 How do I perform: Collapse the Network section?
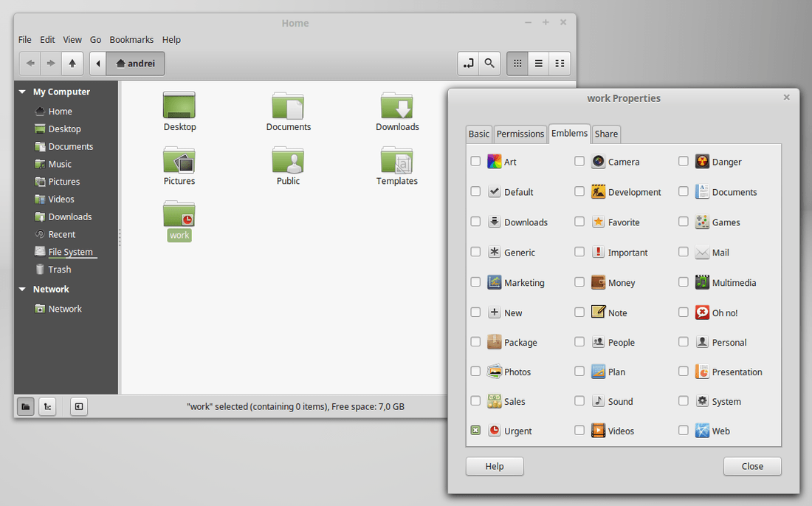(x=22, y=289)
